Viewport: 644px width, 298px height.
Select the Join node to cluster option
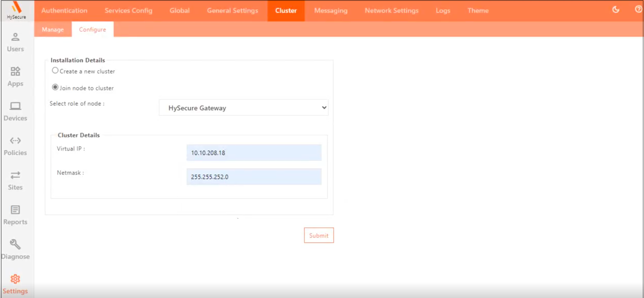click(x=55, y=87)
